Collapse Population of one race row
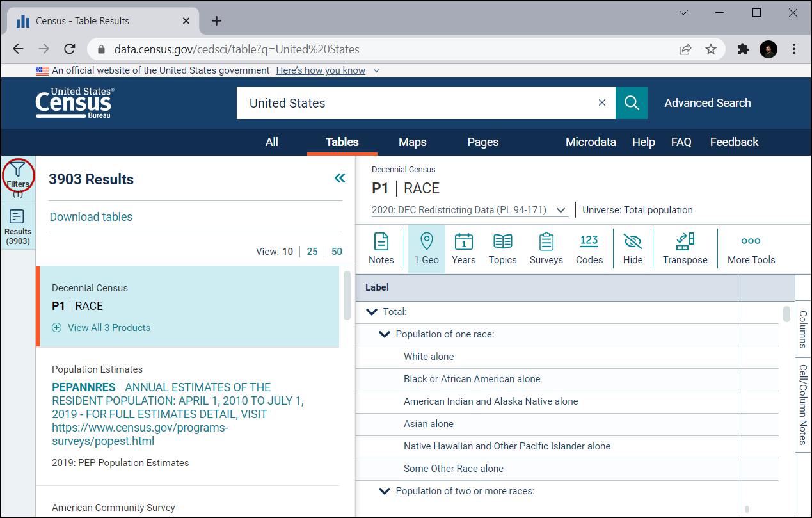812x518 pixels. click(385, 334)
